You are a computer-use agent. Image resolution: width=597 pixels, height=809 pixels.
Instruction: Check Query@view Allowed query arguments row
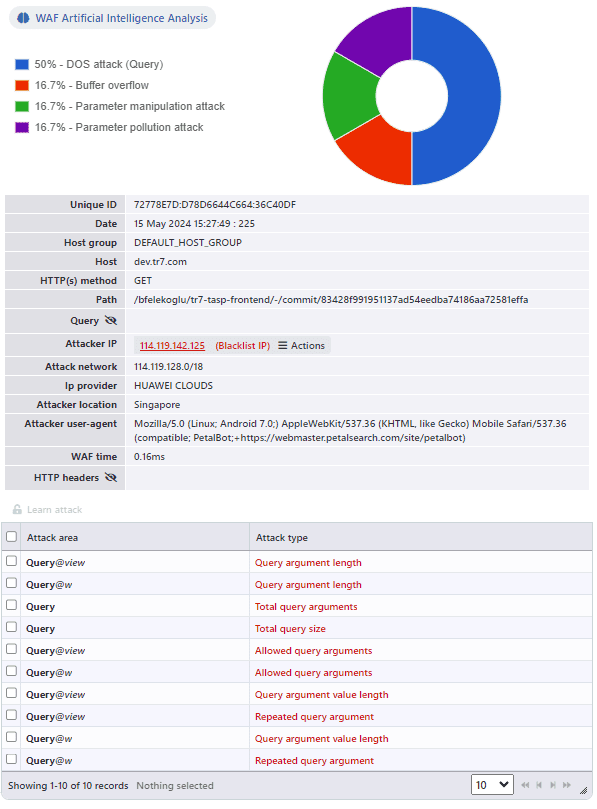pos(11,649)
